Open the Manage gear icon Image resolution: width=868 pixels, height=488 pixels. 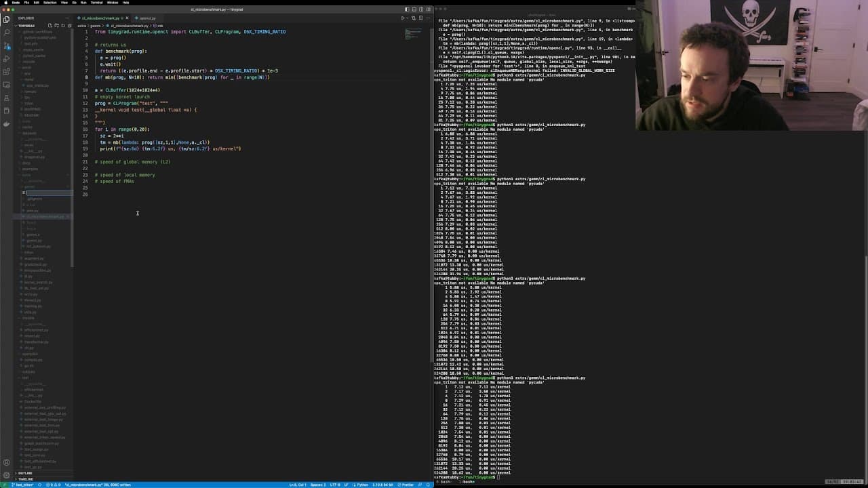click(x=7, y=475)
